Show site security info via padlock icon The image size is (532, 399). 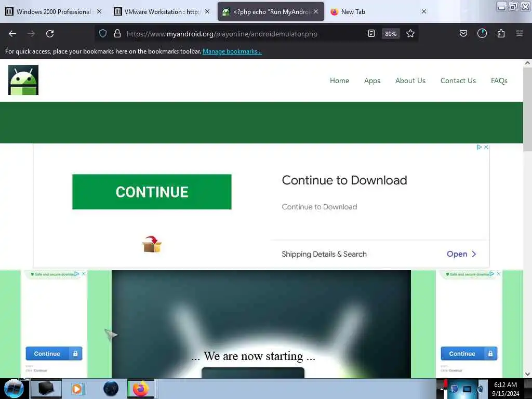(x=117, y=33)
